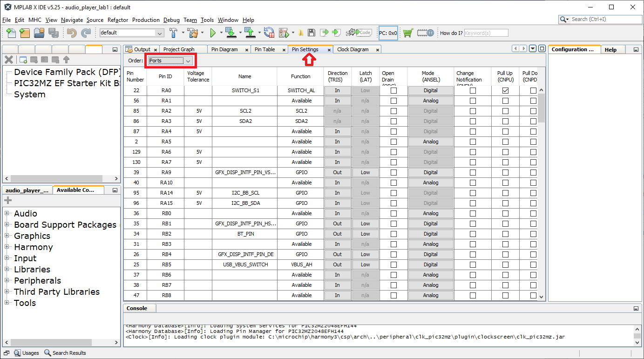Viewport: 644px width, 359px height.
Task: Click the Read Device Memory upload icon
Action: click(x=250, y=33)
